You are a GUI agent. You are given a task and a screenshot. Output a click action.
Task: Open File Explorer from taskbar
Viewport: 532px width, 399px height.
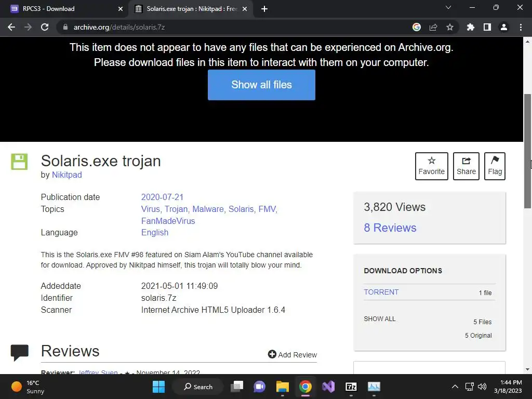click(282, 387)
